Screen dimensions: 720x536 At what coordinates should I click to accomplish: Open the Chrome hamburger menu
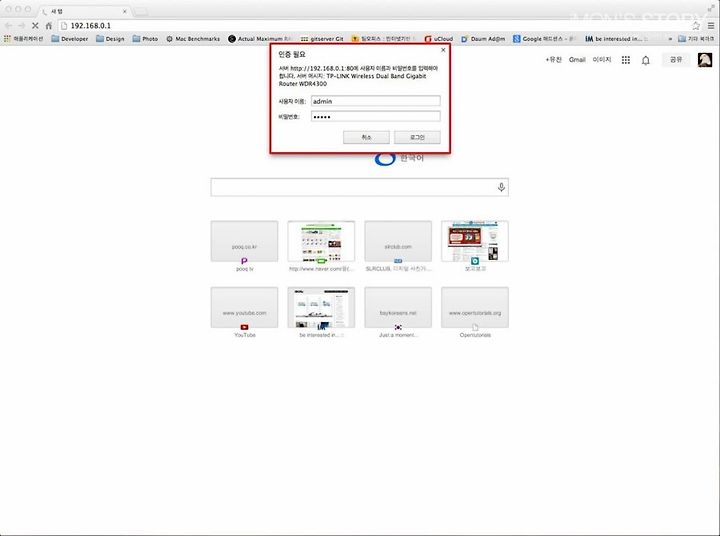(x=710, y=26)
